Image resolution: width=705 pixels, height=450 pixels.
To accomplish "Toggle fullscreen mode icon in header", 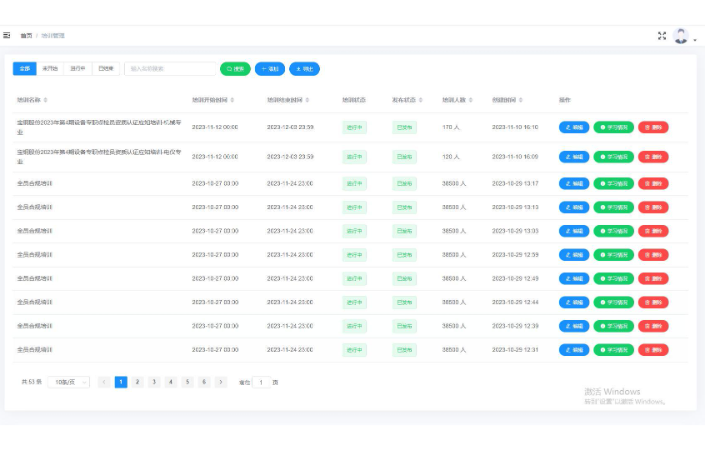I will pos(661,35).
